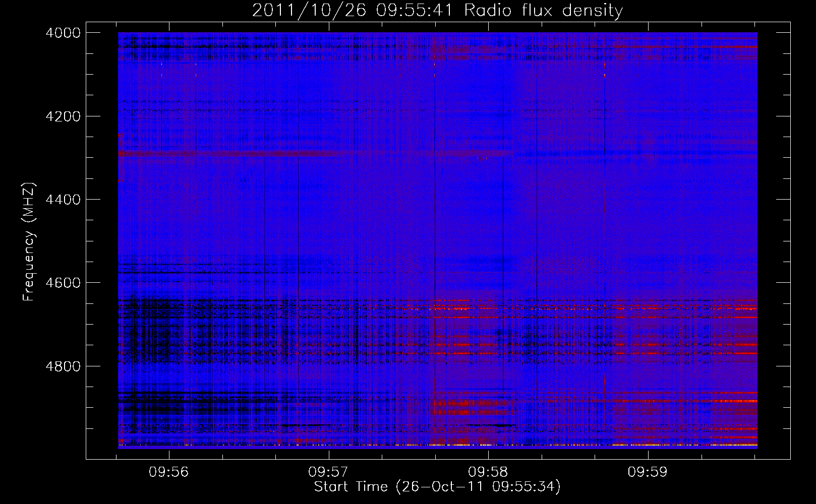Select the 4400 frequency axis label
Viewport: 816px width, 504px height.
point(63,200)
